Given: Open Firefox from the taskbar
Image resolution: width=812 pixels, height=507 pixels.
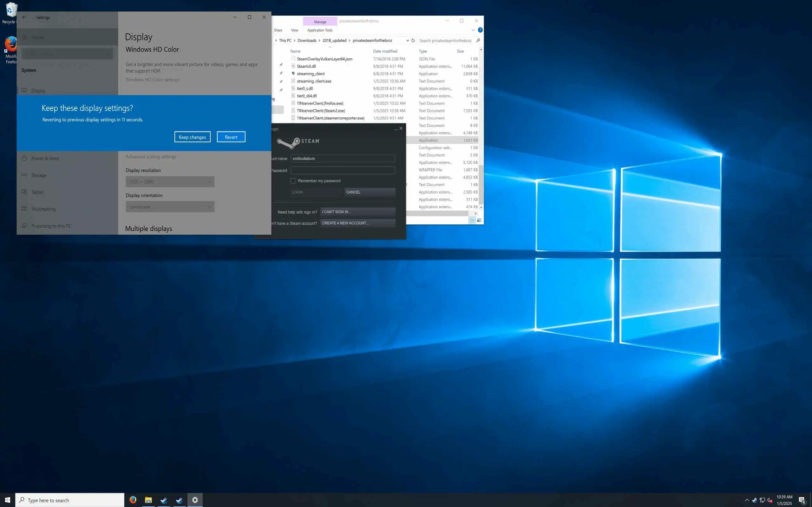Looking at the screenshot, I should pyautogui.click(x=133, y=500).
